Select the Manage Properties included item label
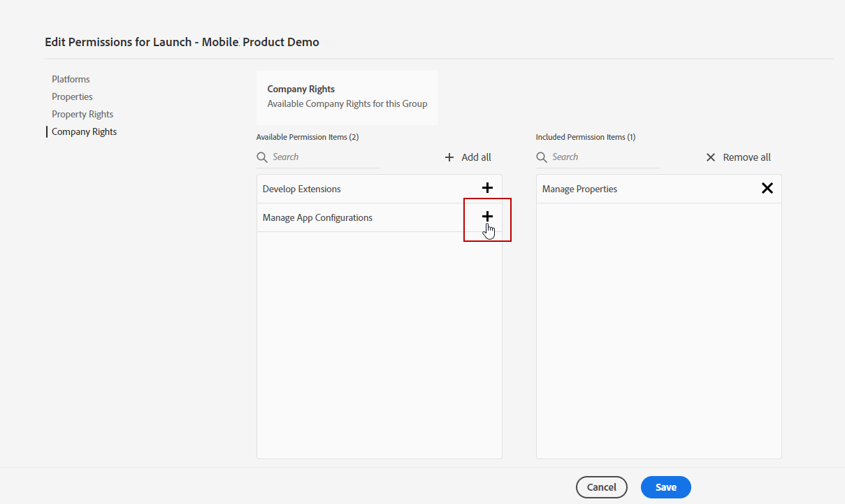845x504 pixels. point(579,189)
